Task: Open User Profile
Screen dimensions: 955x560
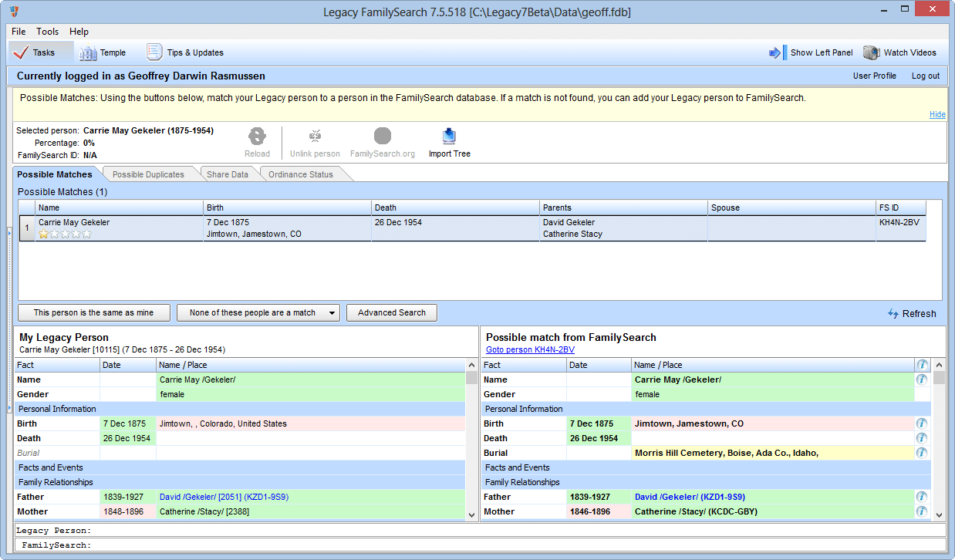Action: coord(874,76)
